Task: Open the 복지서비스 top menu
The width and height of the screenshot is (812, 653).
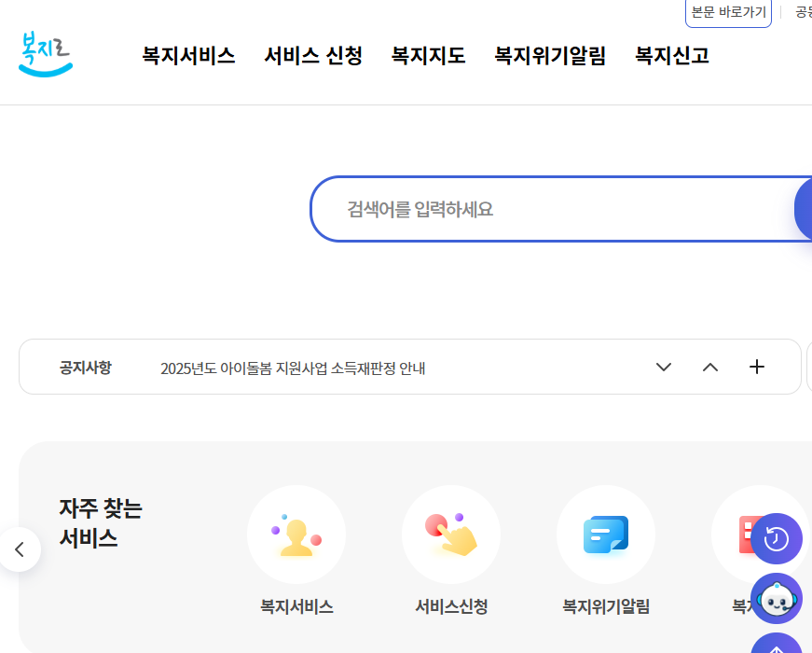Action: pyautogui.click(x=188, y=55)
